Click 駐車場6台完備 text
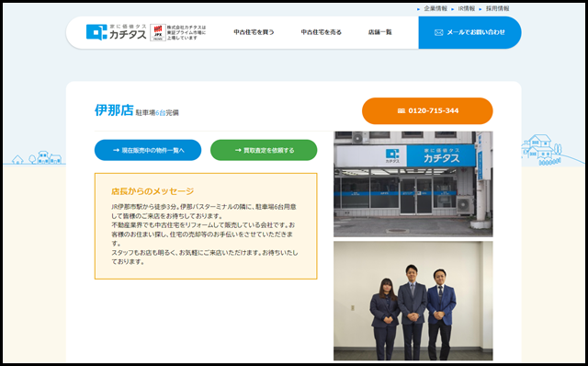588x366 pixels. tap(157, 112)
